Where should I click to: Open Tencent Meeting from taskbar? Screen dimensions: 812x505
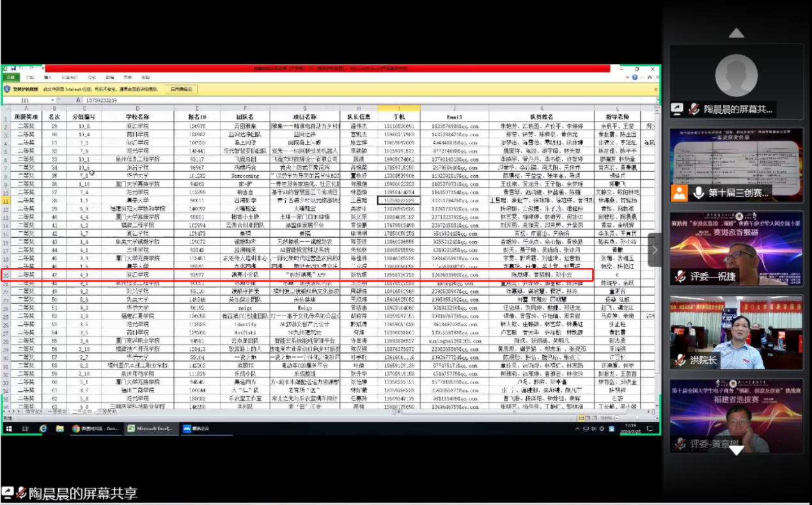click(197, 428)
